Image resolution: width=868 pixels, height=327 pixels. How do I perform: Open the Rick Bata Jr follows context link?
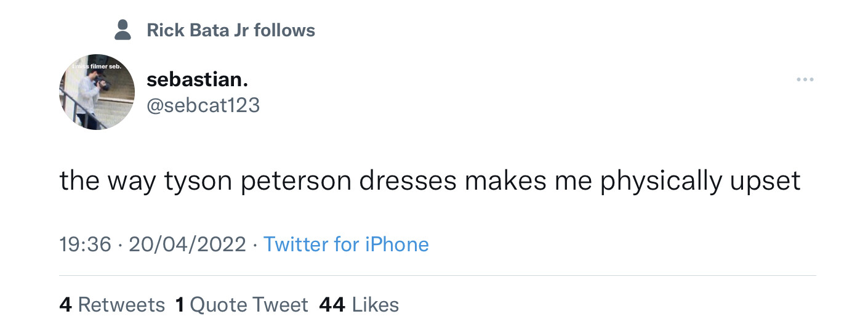point(231,30)
